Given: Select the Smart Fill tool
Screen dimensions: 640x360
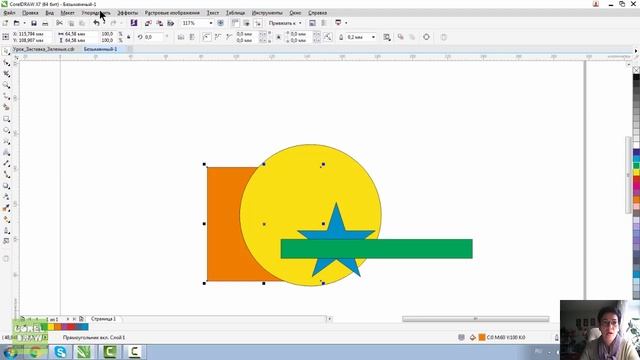Looking at the screenshot, I should 6,230.
